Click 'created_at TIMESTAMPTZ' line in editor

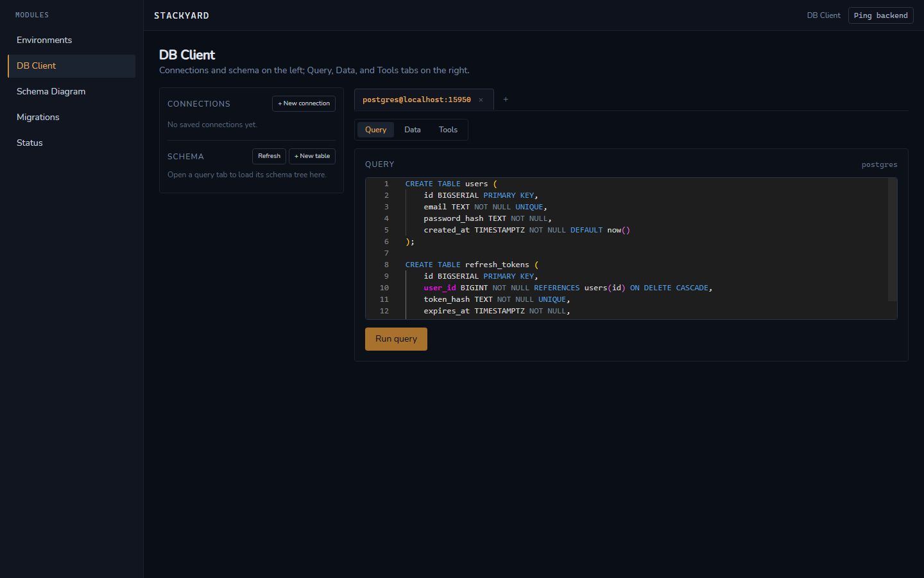coord(527,230)
